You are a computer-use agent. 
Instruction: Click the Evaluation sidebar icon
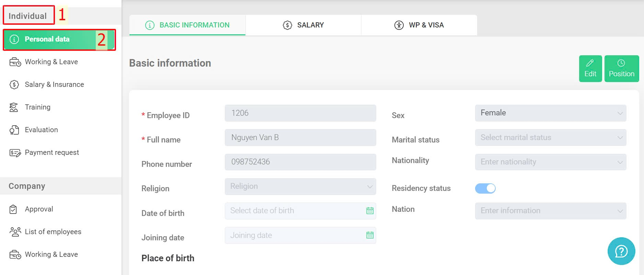14,130
